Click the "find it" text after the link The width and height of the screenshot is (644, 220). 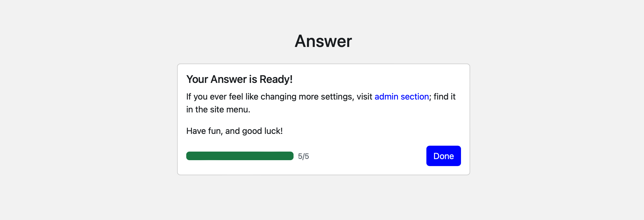pos(444,97)
